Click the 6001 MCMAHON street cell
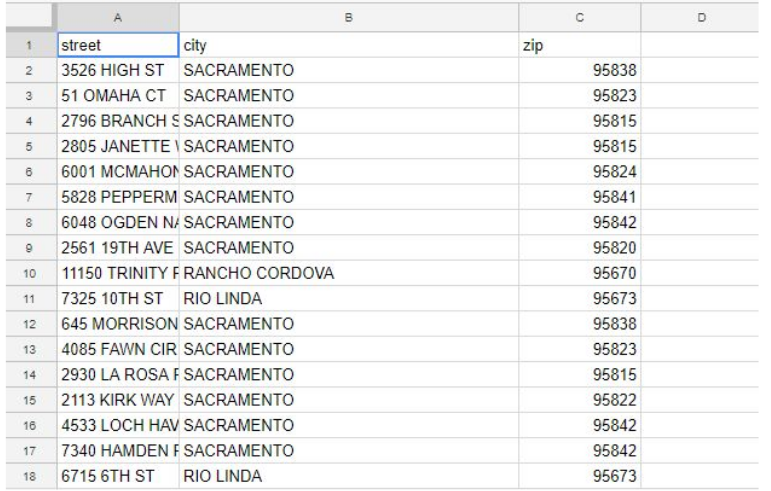This screenshot has height=491, width=771. click(x=118, y=172)
